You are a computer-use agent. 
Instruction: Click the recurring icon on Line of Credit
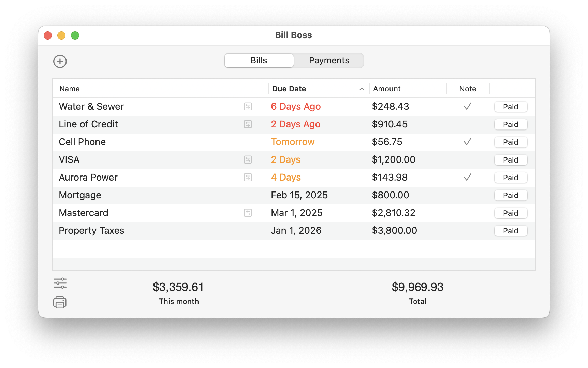click(x=248, y=124)
